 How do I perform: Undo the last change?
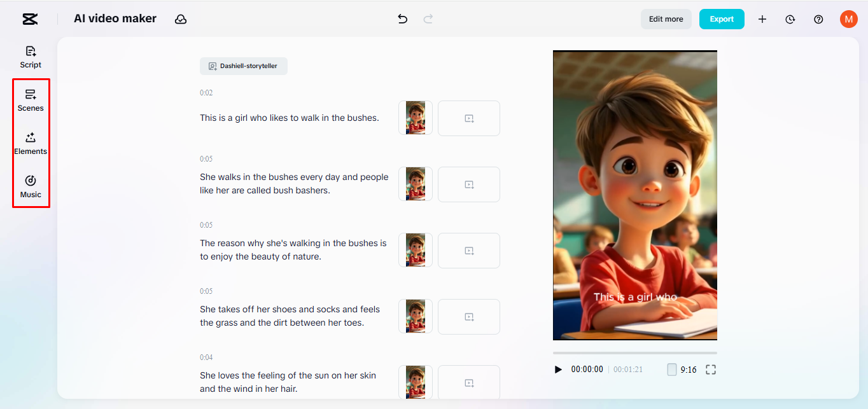click(x=402, y=19)
